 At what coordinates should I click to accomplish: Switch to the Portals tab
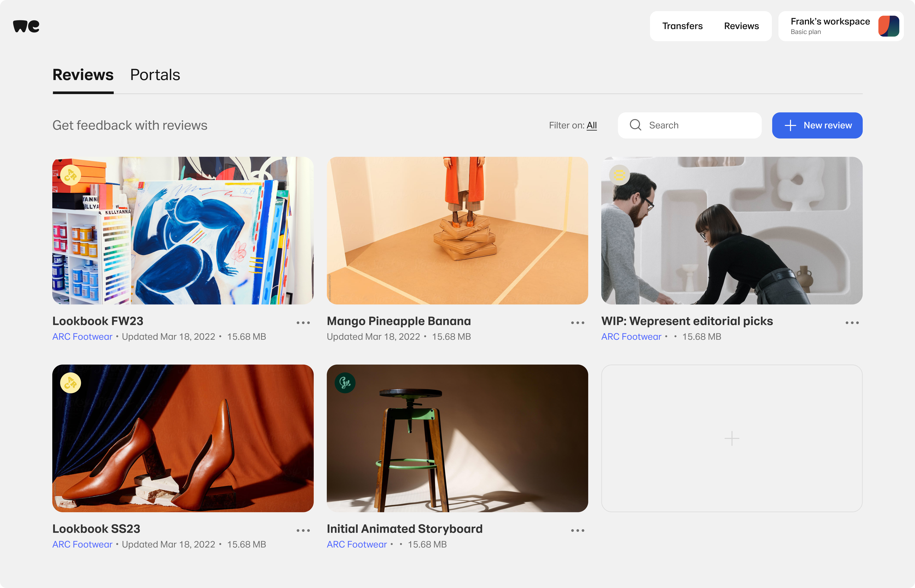pos(155,75)
